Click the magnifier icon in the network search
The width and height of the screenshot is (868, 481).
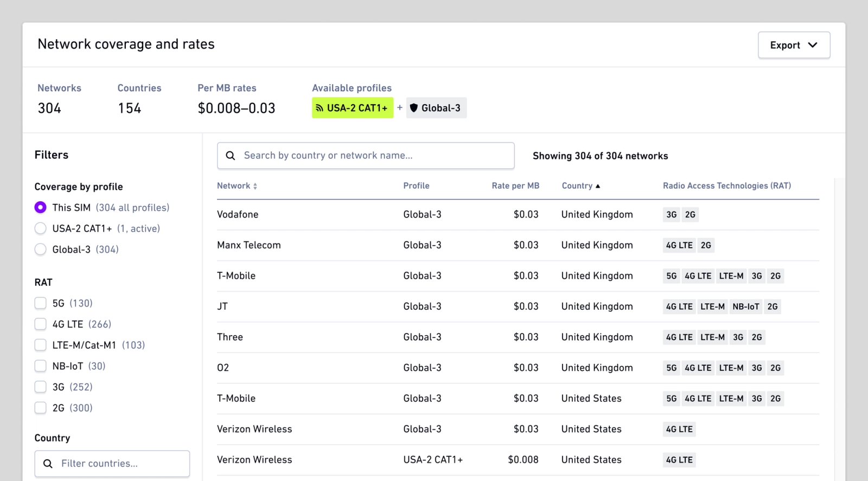[x=231, y=156]
